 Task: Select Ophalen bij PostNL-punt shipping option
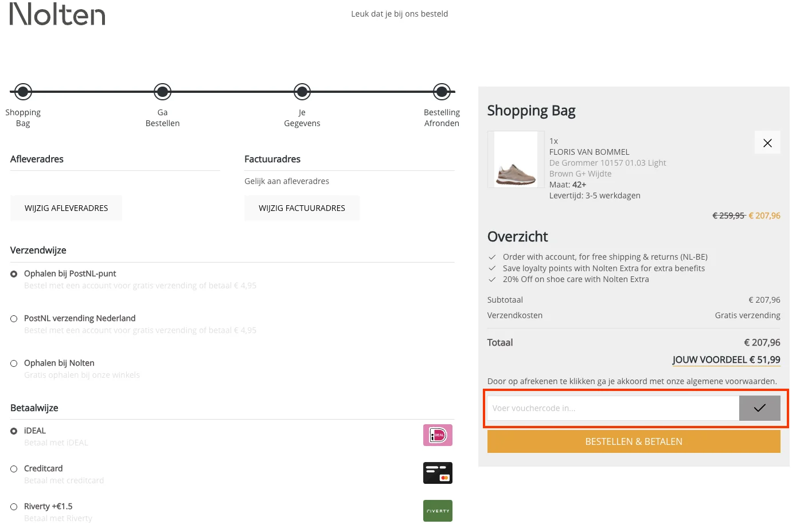tap(14, 274)
